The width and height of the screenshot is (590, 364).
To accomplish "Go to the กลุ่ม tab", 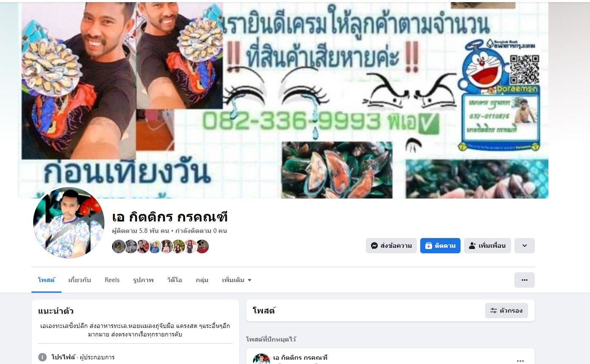I will coord(202,280).
